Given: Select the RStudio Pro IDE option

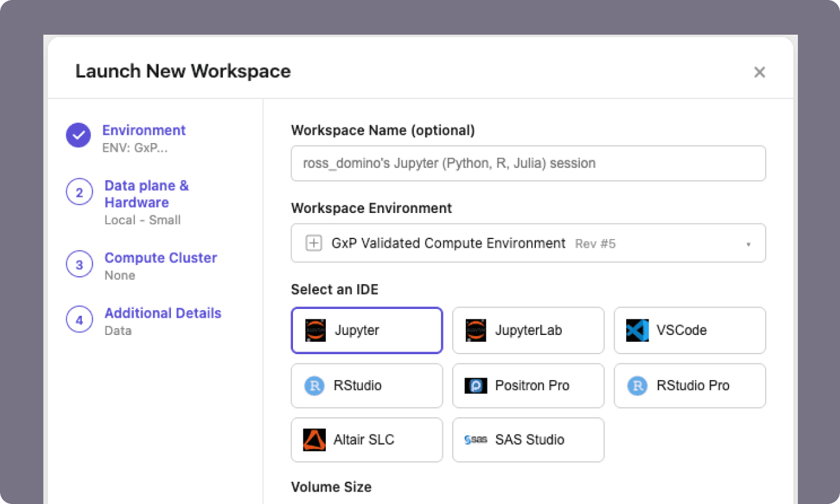Looking at the screenshot, I should tap(690, 386).
